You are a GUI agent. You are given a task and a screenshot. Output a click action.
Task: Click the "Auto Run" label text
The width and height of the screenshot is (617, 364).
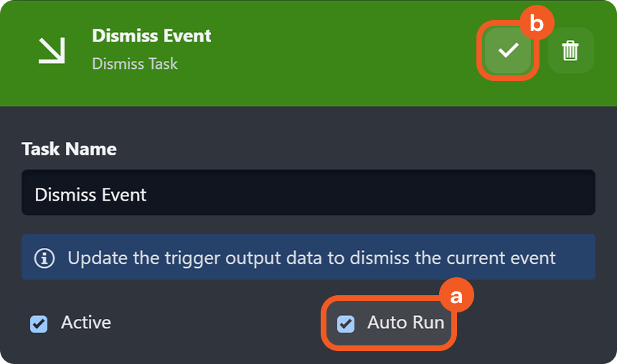click(x=405, y=322)
